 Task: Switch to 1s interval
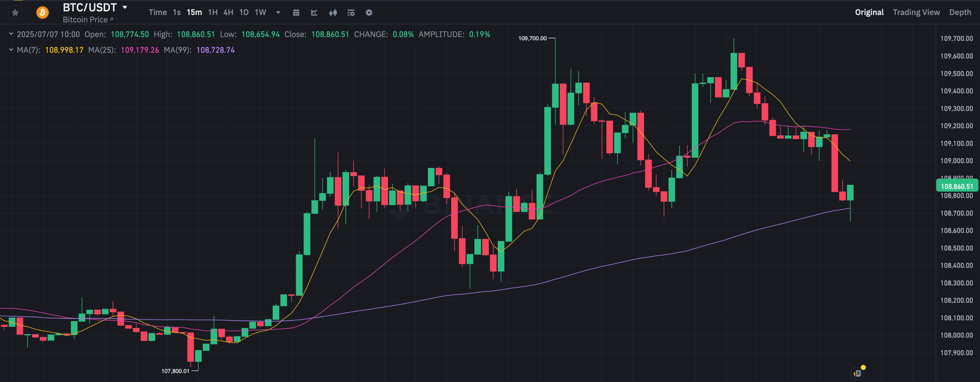177,13
